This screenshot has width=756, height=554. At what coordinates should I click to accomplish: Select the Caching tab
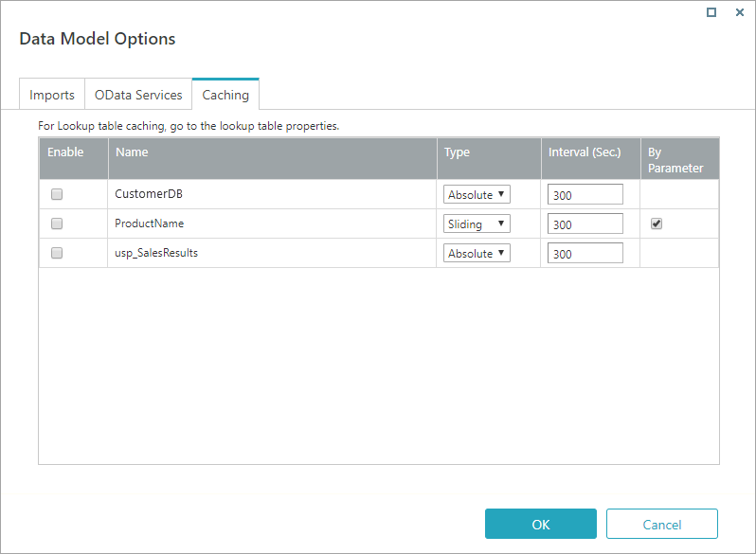(x=225, y=95)
